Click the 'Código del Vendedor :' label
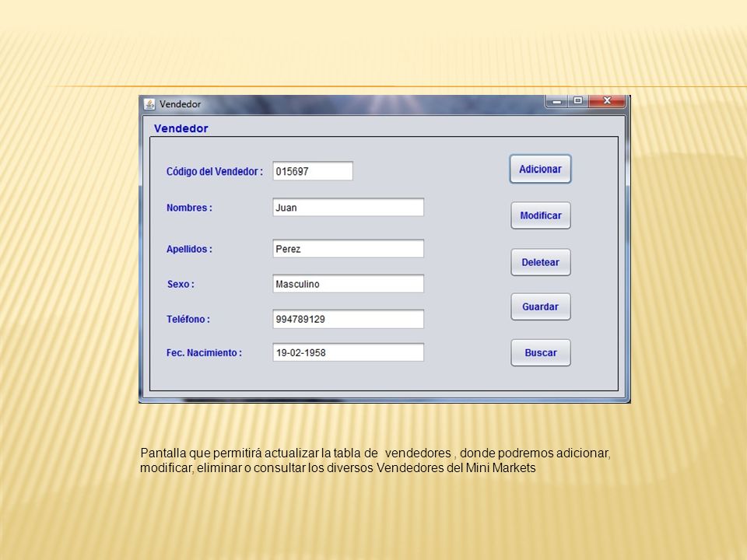Viewport: 747px width, 560px height. click(215, 171)
